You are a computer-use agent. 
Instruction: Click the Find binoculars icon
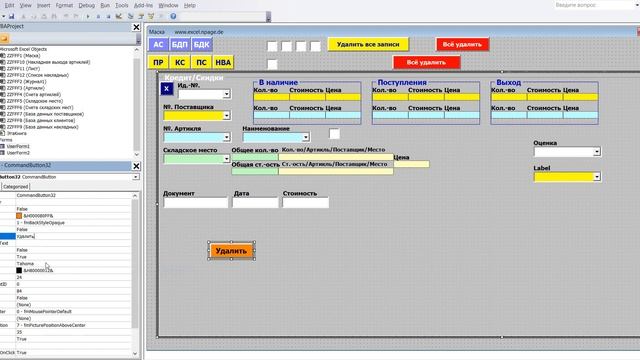pyautogui.click(x=54, y=16)
